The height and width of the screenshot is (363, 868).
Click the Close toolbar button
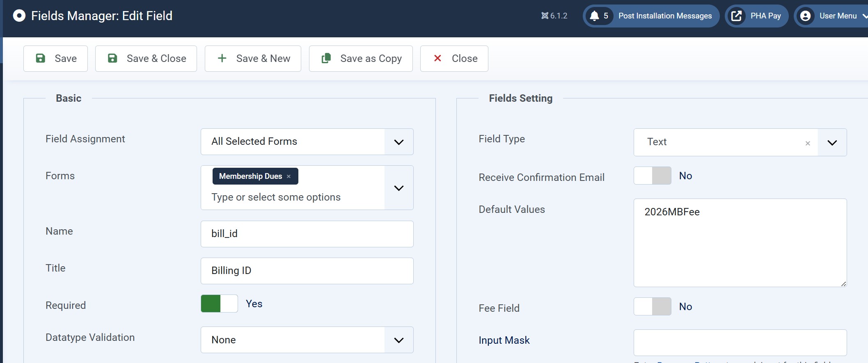(454, 59)
